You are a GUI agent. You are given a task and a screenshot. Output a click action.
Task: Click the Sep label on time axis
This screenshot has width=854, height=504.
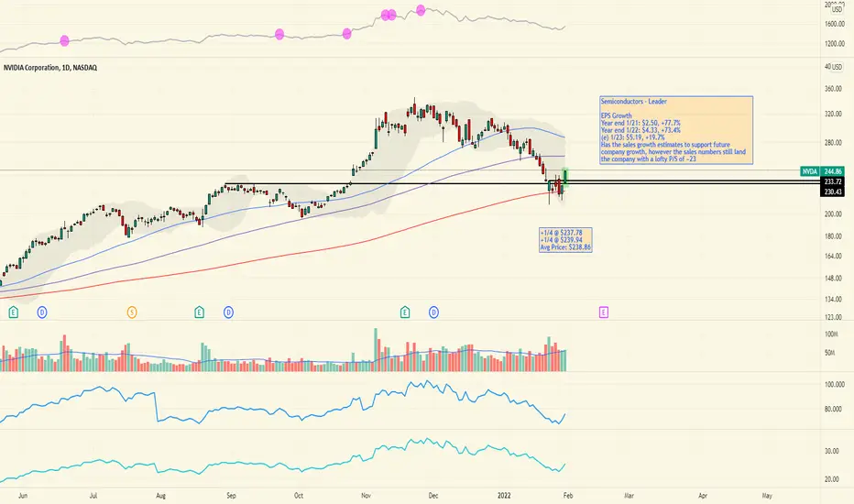click(232, 496)
